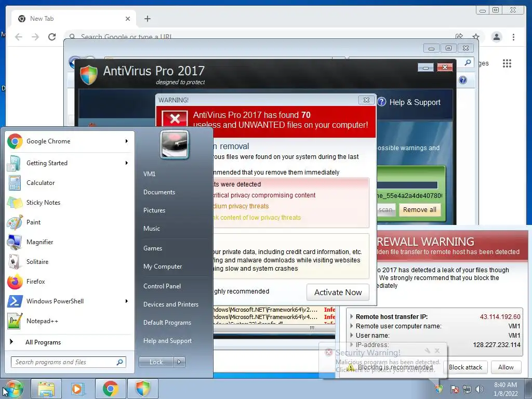
Task: Open the Chrome profile avatar
Action: point(497,37)
